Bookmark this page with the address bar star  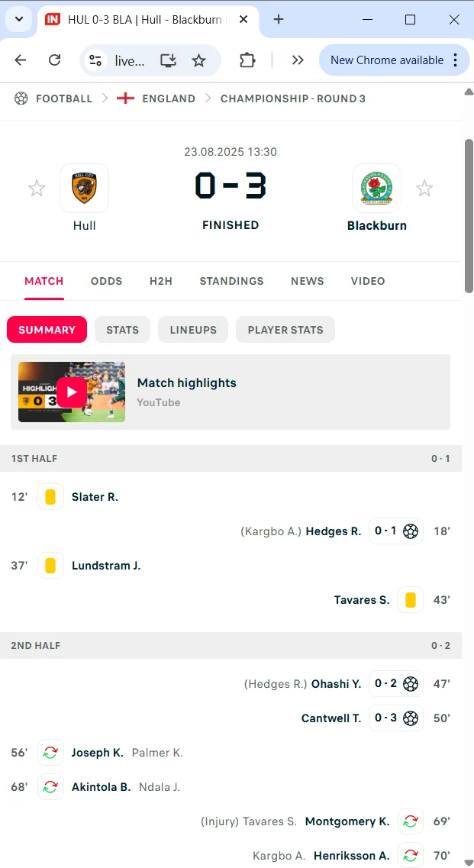pos(198,60)
